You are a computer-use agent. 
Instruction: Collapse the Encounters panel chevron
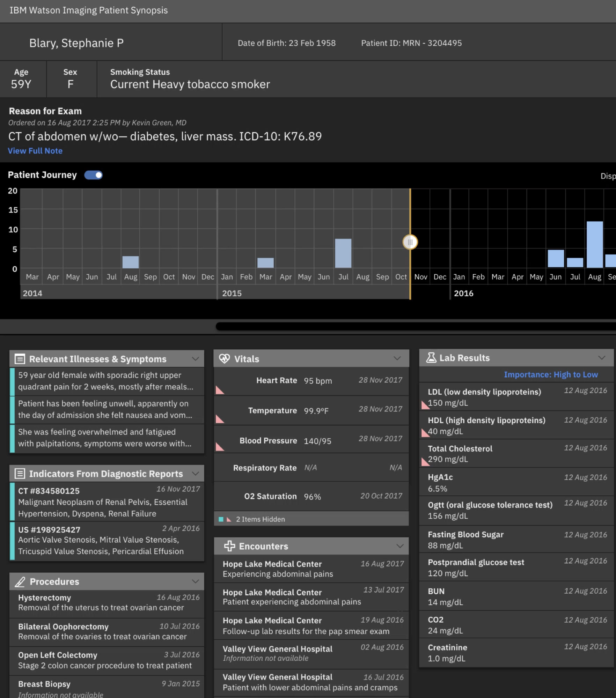(x=400, y=546)
